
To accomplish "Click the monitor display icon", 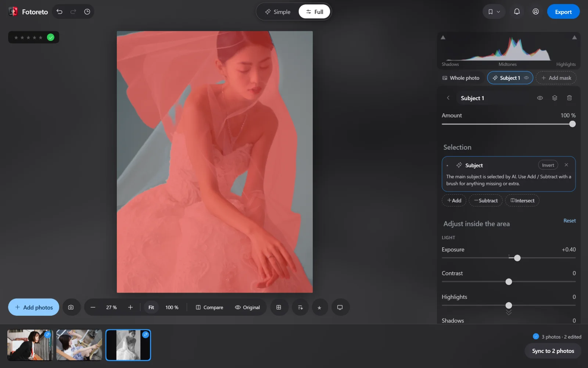I will [x=340, y=307].
